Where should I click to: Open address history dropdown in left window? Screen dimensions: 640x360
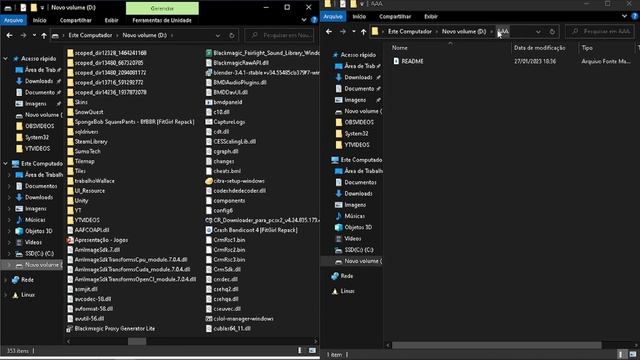pos(218,36)
